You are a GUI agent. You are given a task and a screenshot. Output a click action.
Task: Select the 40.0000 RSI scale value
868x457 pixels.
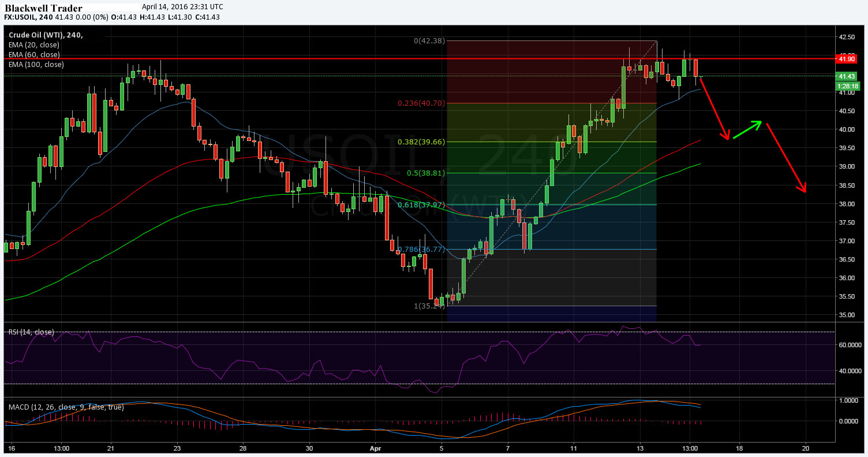click(850, 371)
